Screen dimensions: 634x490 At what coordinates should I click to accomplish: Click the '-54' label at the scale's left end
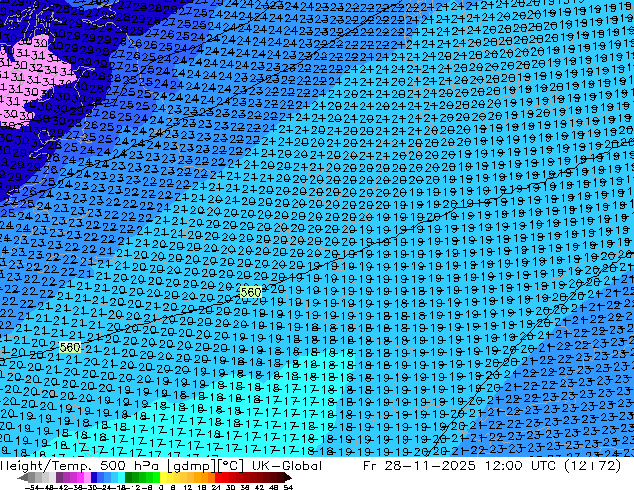point(32,487)
